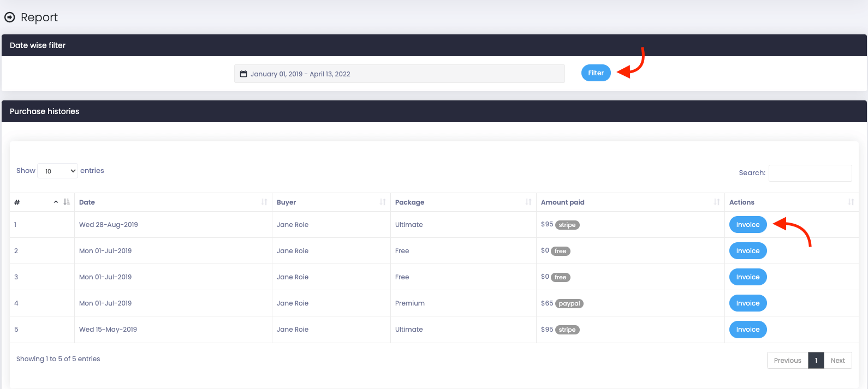Open the Show entries dropdown
868x389 pixels.
click(57, 171)
